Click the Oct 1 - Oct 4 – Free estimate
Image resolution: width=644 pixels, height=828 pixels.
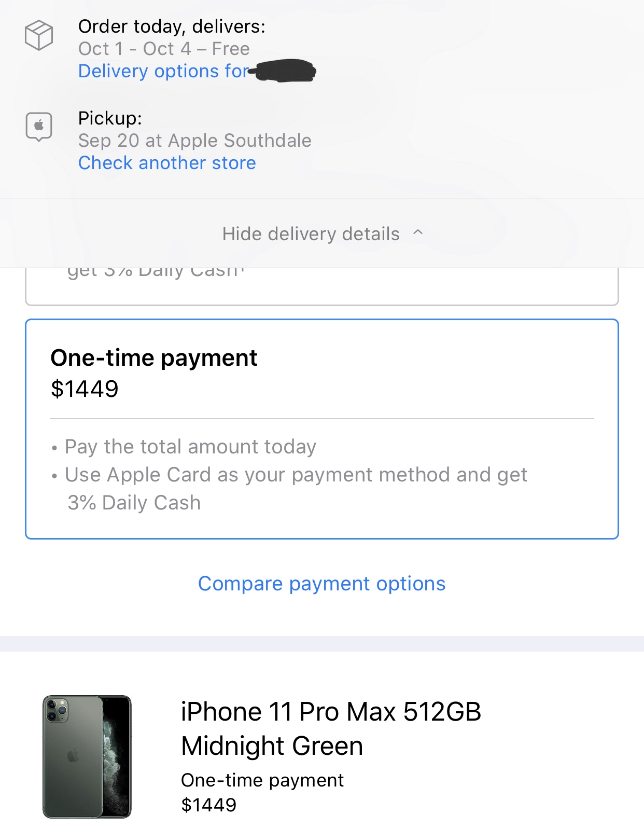[x=164, y=49]
